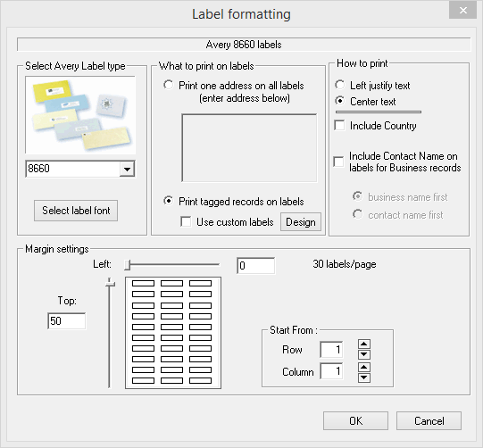Check Include Contact Name on Business labels
The height and width of the screenshot is (448, 483).
(338, 162)
